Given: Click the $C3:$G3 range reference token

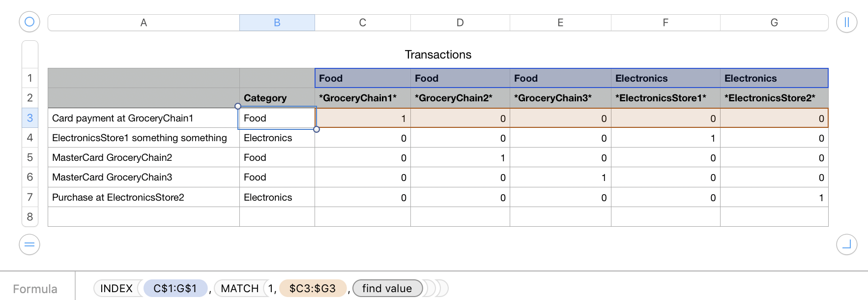Looking at the screenshot, I should coord(313,288).
